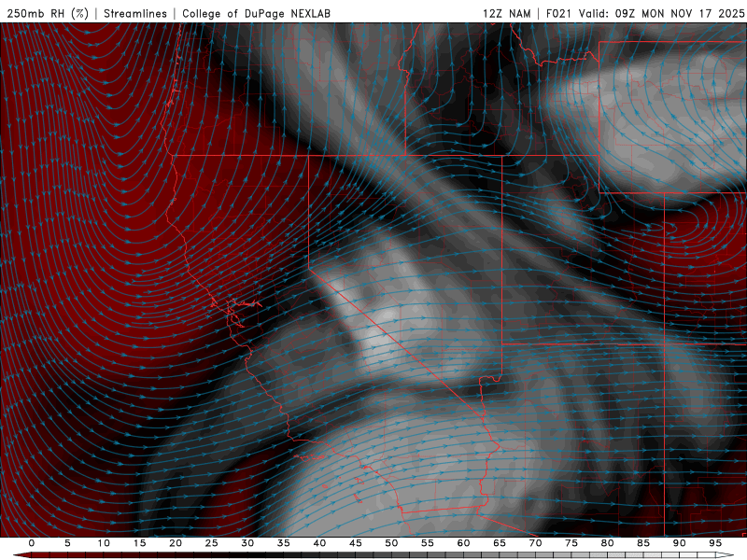The width and height of the screenshot is (747, 560).
Task: Click 'College of DuPage NEXLAB' header text
Action: (x=256, y=13)
